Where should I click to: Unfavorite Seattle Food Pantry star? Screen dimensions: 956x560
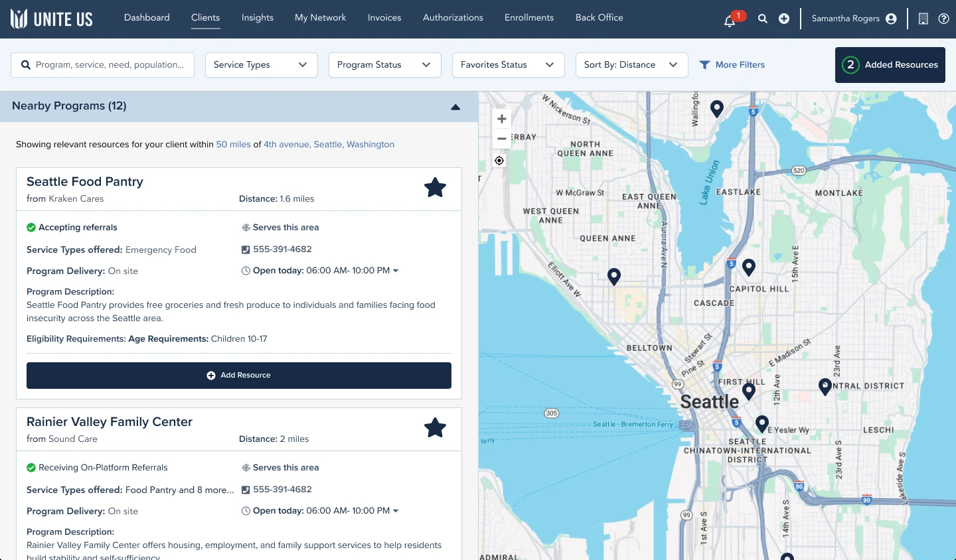pos(435,188)
